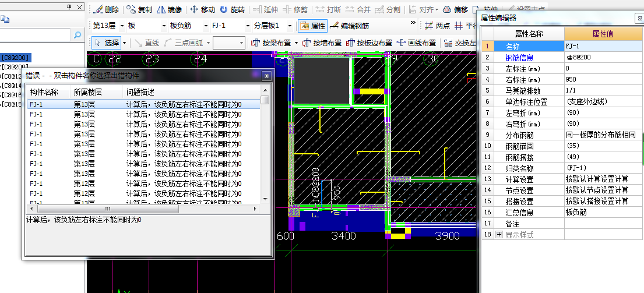Click the 打断 (Break) tool
Image resolution: width=644 pixels, height=293 pixels.
tap(328, 9)
